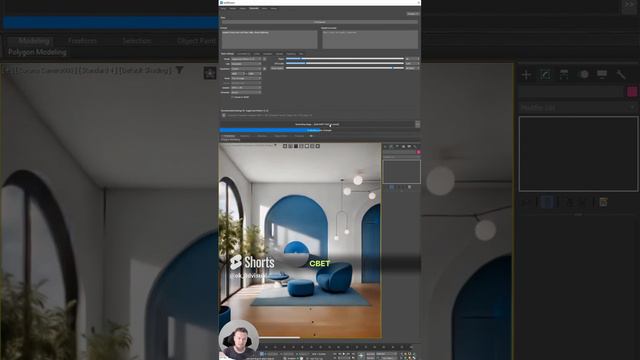Open the Model dropdown in Basic settings
This screenshot has height=360, width=640.
[246, 59]
